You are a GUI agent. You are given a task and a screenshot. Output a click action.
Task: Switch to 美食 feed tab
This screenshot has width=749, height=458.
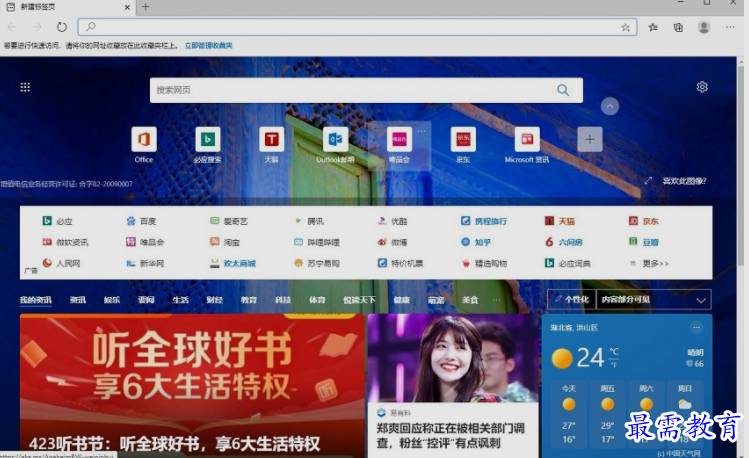(x=470, y=300)
